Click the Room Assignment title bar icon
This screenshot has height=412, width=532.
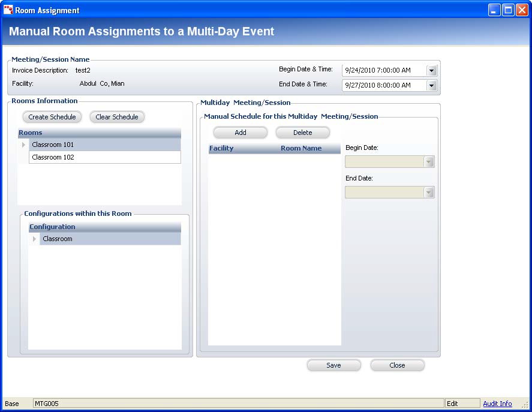[x=8, y=10]
